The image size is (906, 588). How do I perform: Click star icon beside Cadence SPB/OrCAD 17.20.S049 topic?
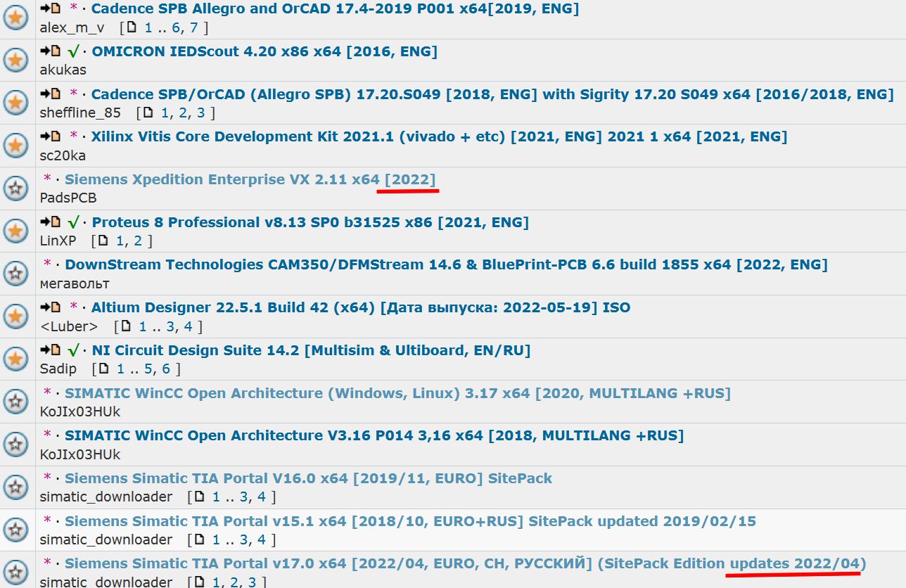[x=15, y=103]
